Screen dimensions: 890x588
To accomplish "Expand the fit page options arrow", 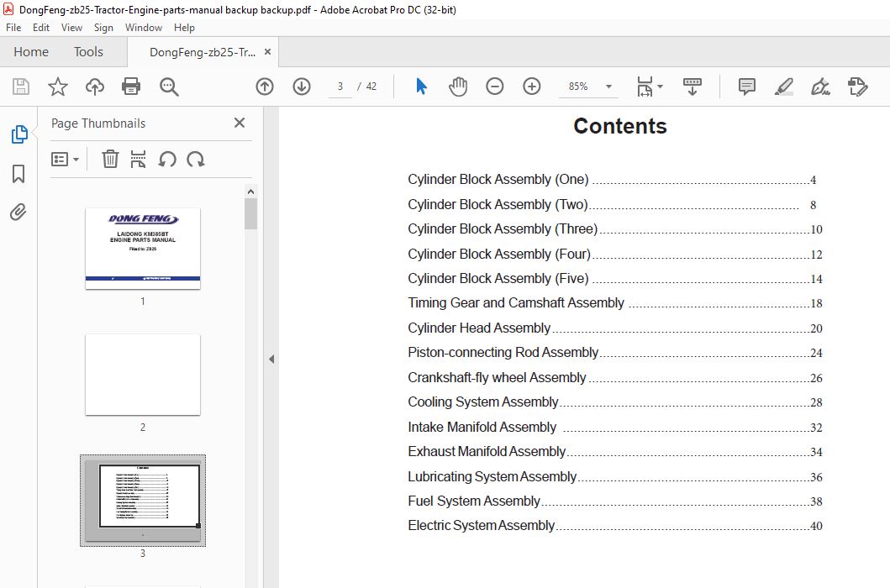I will pos(660,87).
